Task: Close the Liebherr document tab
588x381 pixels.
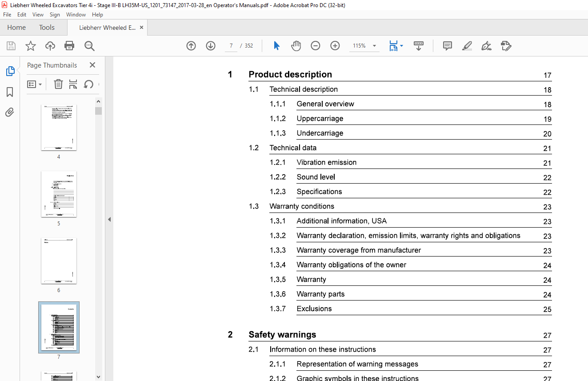Action: 141,27
